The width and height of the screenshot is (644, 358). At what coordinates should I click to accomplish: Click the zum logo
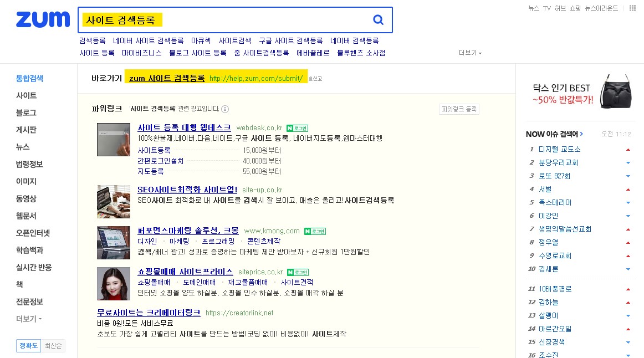tap(43, 19)
